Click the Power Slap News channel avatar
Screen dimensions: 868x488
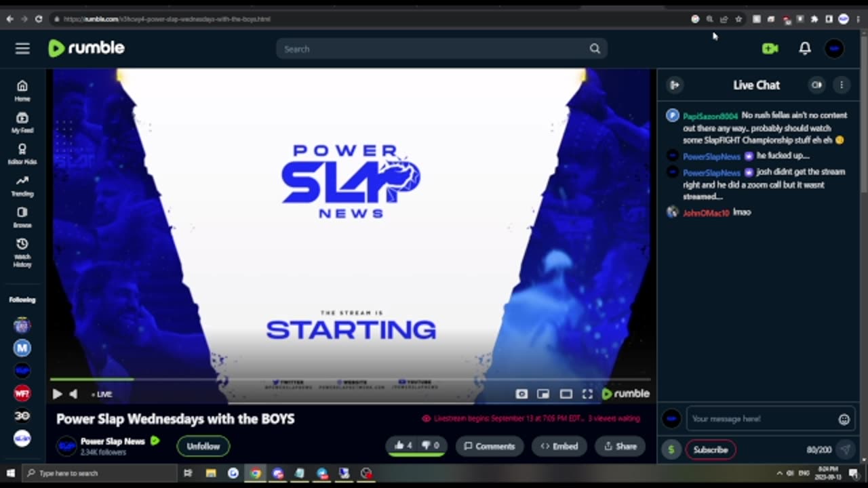point(66,446)
